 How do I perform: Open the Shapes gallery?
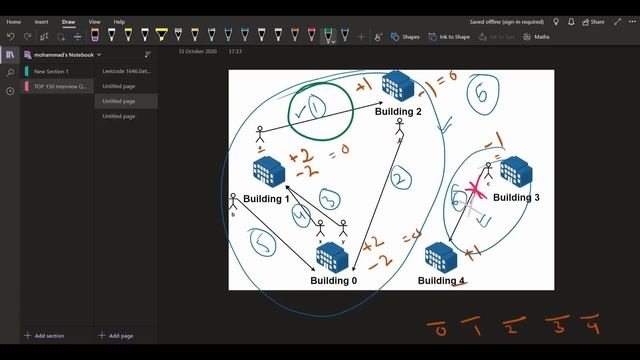point(405,37)
